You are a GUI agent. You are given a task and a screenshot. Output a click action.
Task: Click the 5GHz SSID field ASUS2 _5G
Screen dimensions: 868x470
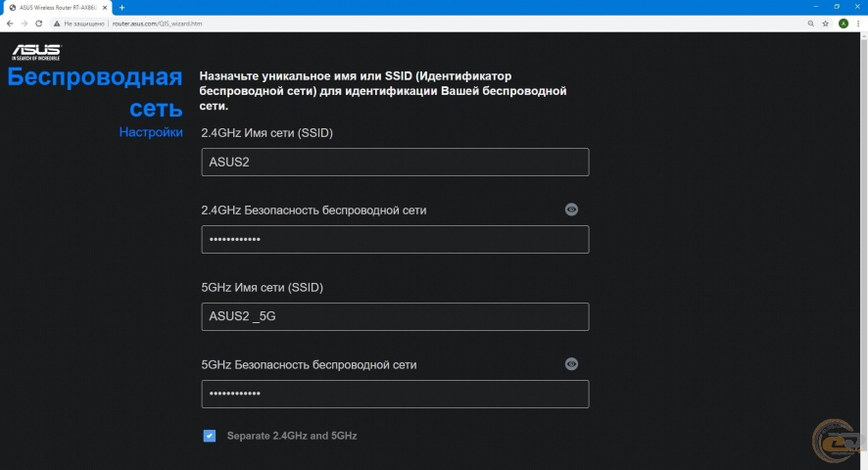coord(395,316)
